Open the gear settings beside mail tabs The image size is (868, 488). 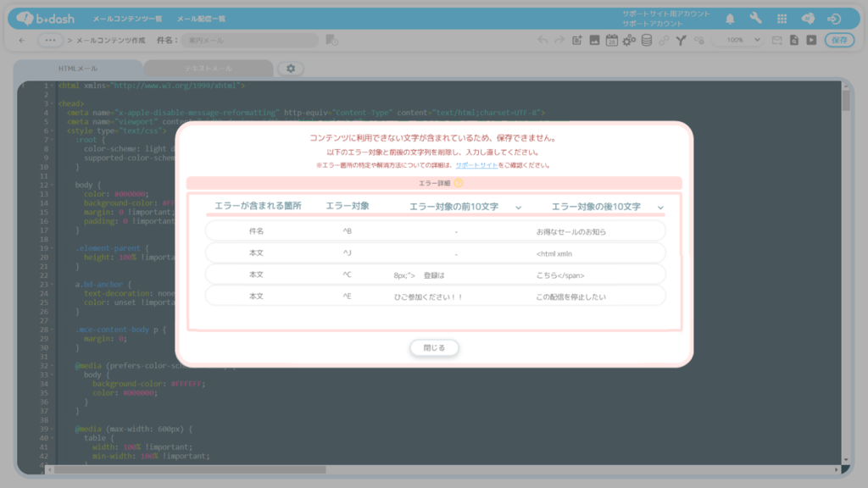coord(291,69)
